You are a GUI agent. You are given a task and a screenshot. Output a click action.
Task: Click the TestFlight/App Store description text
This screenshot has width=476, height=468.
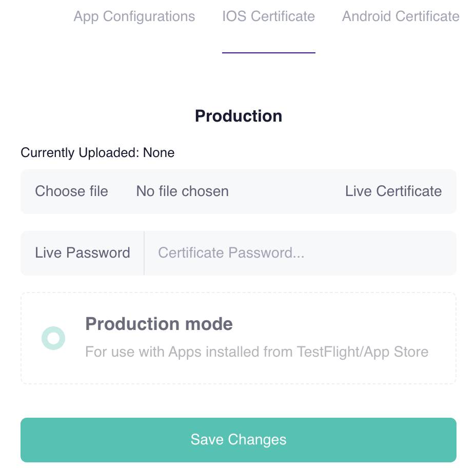point(256,352)
